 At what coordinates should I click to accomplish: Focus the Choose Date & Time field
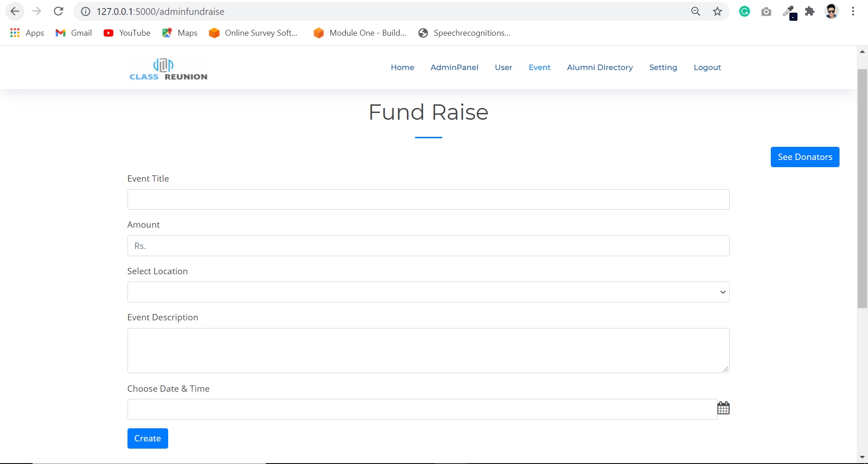(422, 409)
